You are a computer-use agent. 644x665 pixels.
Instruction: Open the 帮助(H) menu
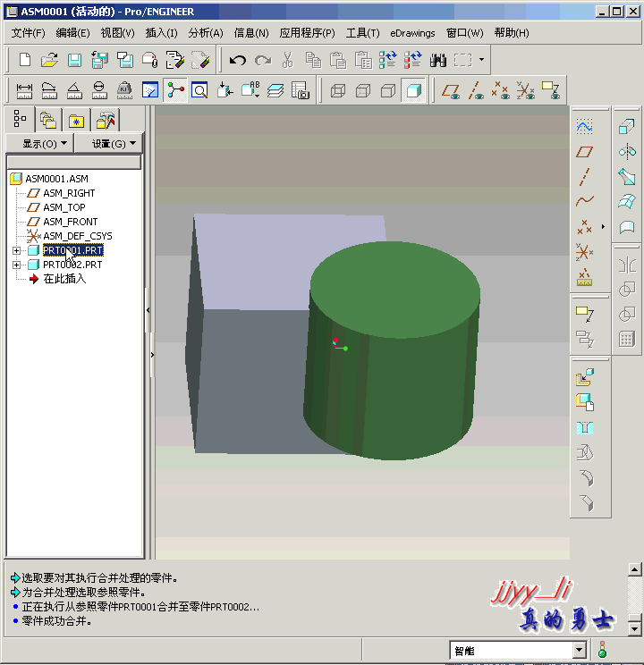click(x=512, y=33)
